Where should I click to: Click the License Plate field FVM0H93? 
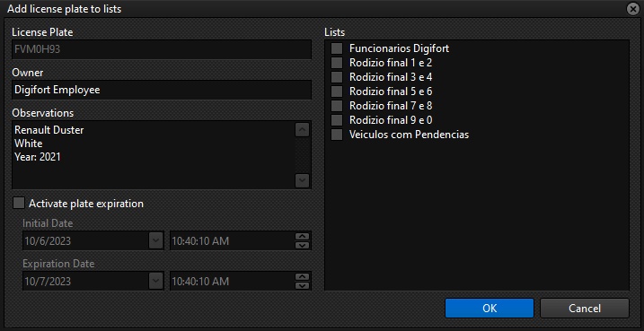point(162,49)
